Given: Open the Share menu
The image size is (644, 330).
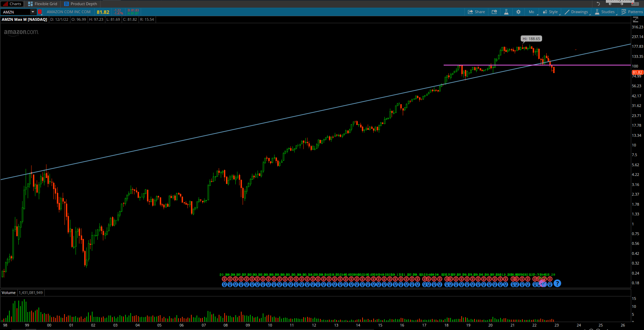Looking at the screenshot, I should pos(476,12).
